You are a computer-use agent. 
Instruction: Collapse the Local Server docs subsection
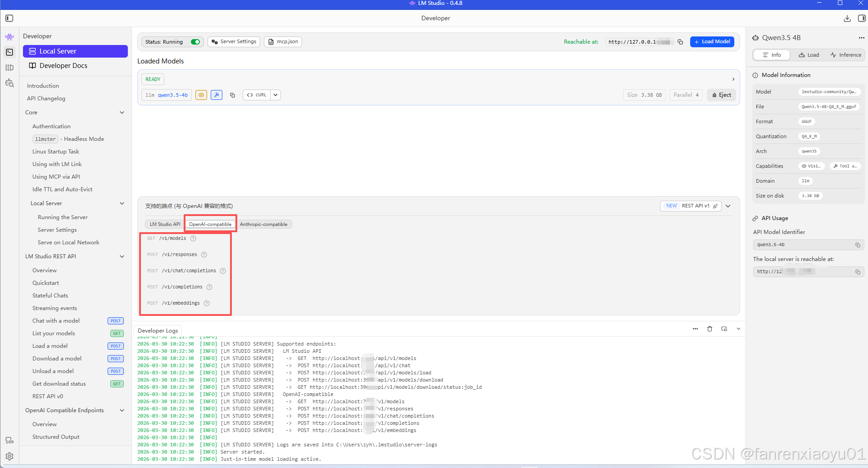click(x=122, y=203)
